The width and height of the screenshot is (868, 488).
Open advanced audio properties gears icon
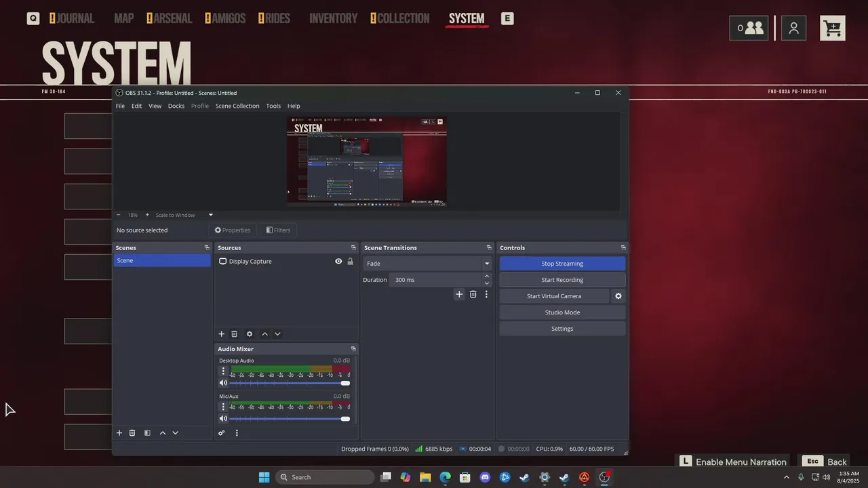[222, 433]
